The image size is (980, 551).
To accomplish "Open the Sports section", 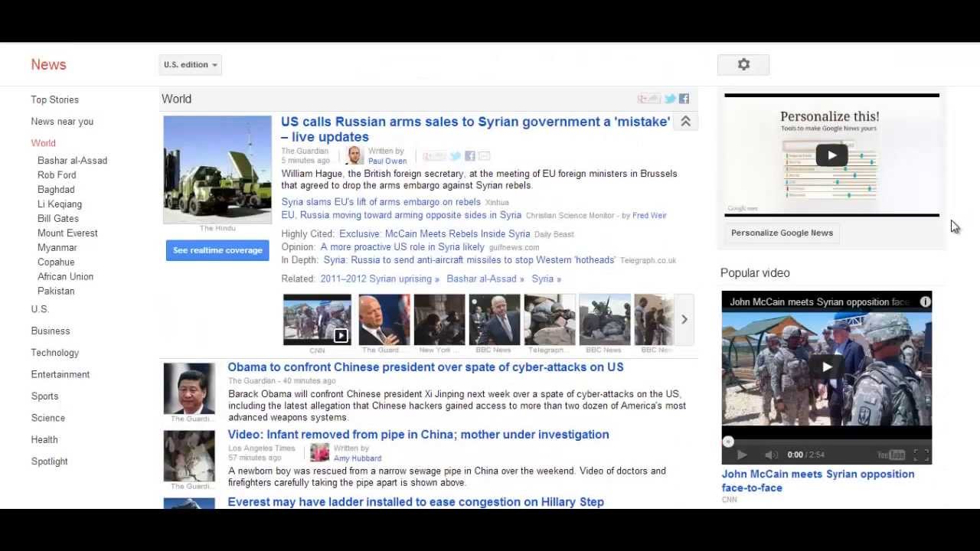I will [44, 396].
